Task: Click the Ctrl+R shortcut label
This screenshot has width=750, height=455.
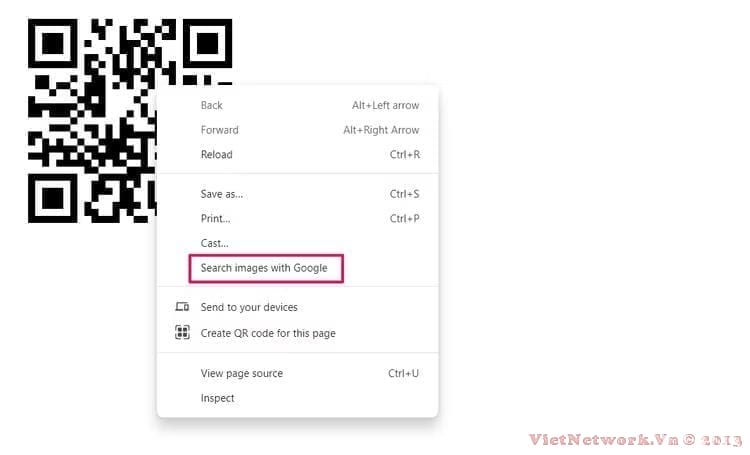Action: click(x=405, y=155)
